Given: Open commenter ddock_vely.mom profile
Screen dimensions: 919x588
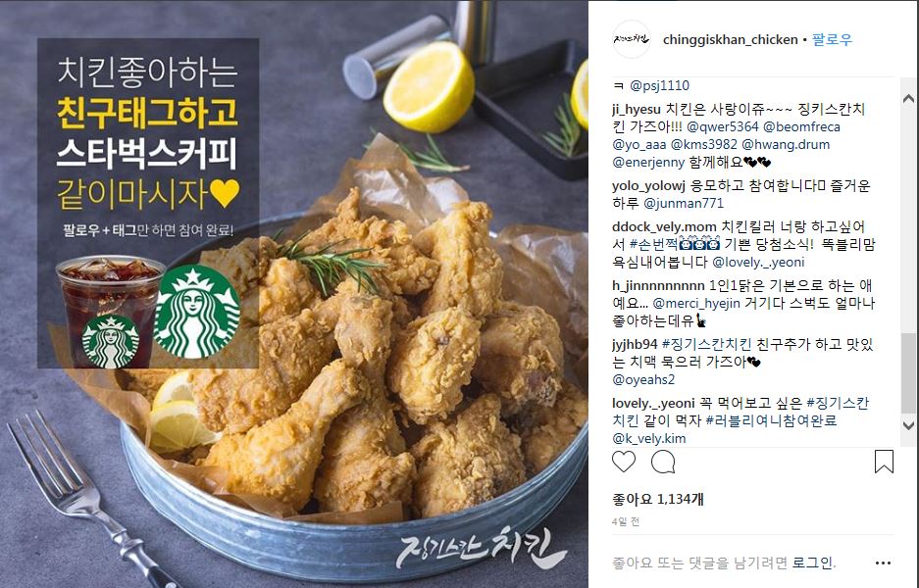Looking at the screenshot, I should (664, 226).
